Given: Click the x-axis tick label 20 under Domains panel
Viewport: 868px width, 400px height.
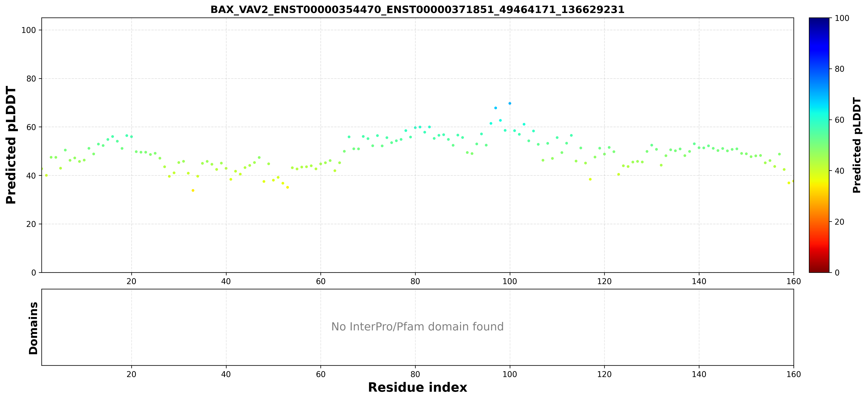Looking at the screenshot, I should tap(131, 374).
